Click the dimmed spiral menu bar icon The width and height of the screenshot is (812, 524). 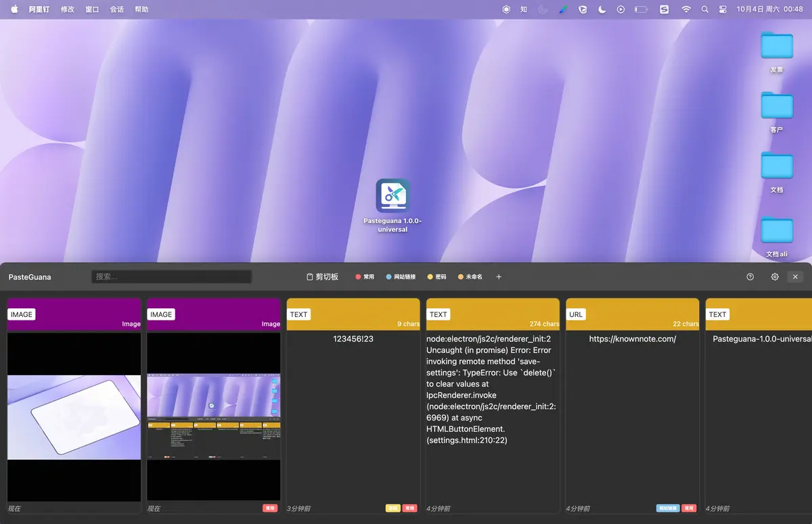[x=543, y=9]
